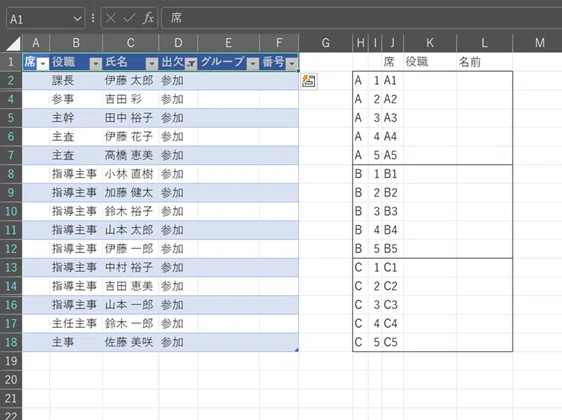Click the cell with 課長
Viewport: 562px width, 420px height.
coord(76,80)
